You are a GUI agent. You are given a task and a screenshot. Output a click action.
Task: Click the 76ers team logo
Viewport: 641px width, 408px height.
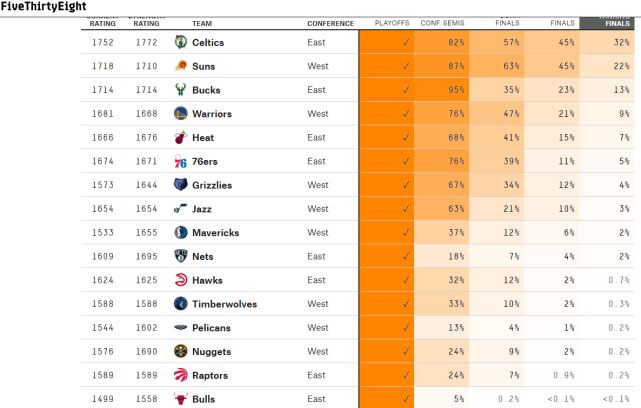point(181,161)
